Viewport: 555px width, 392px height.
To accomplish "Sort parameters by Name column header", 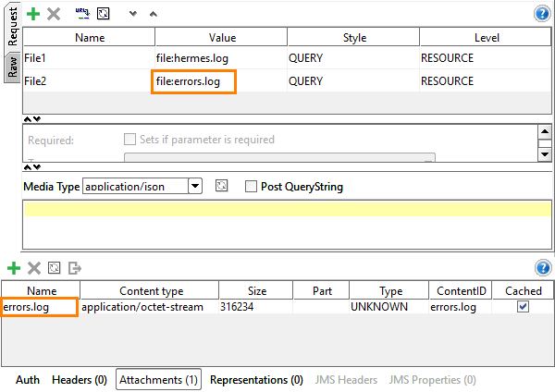I will 90,37.
